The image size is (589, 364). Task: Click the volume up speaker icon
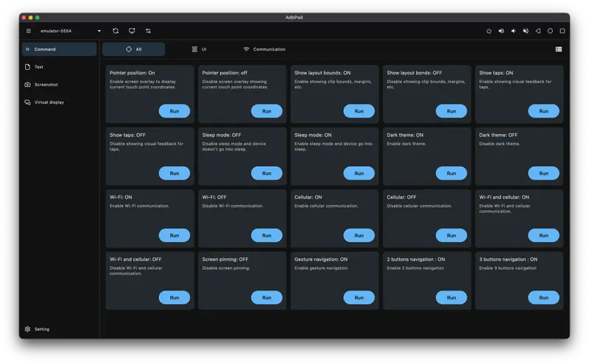(501, 31)
